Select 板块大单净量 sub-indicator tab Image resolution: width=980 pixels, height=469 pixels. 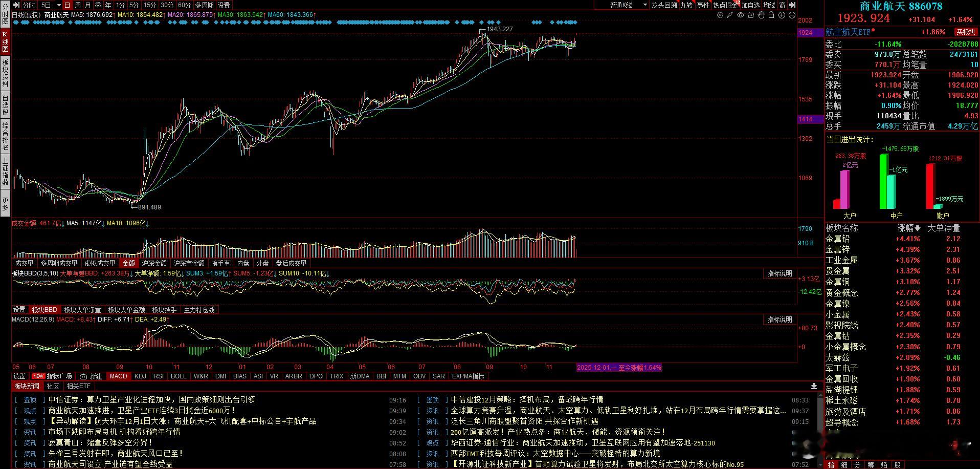click(82, 310)
